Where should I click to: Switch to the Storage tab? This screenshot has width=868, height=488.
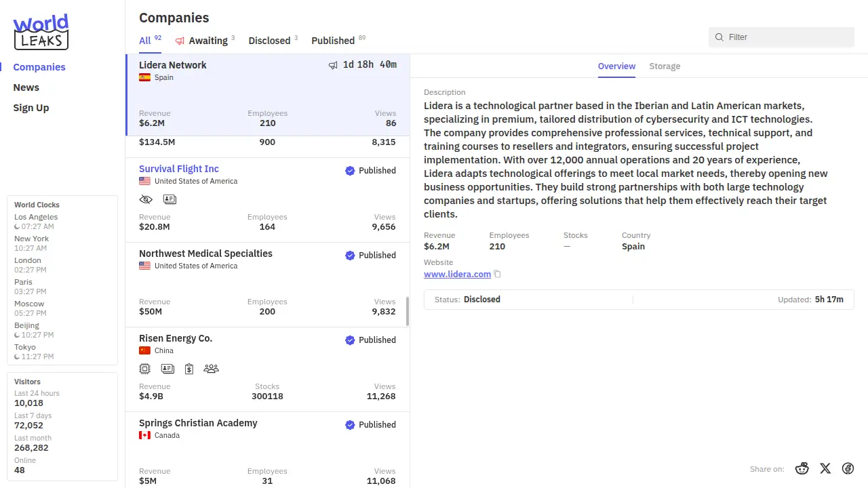coord(665,66)
